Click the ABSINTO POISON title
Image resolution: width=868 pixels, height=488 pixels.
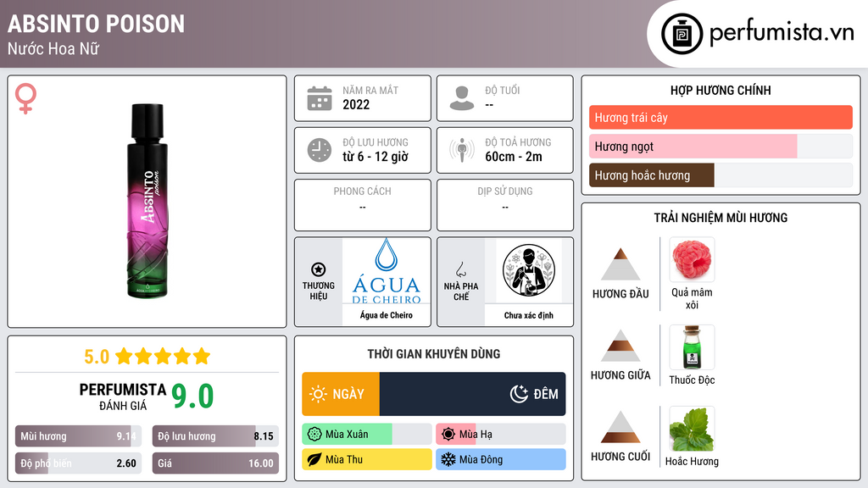pos(97,24)
